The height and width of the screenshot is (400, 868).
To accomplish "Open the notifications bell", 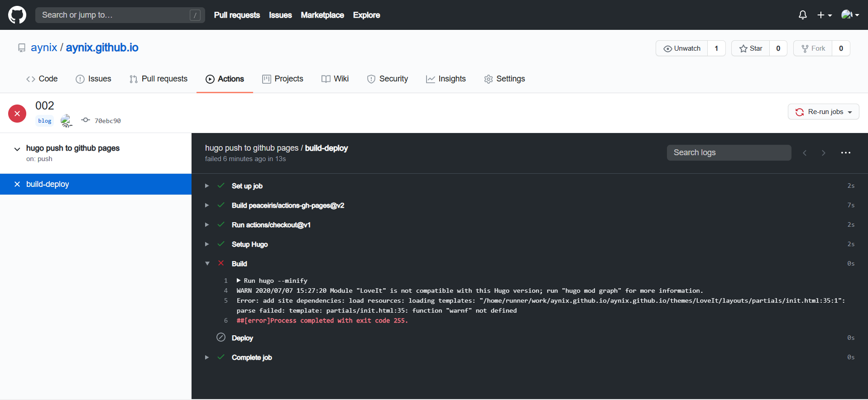I will click(802, 15).
